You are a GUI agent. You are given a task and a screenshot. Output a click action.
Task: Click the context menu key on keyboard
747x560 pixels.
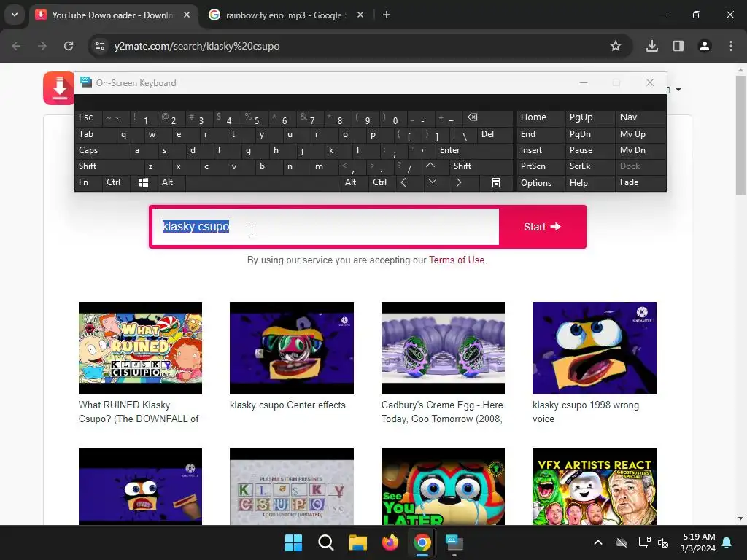point(496,183)
